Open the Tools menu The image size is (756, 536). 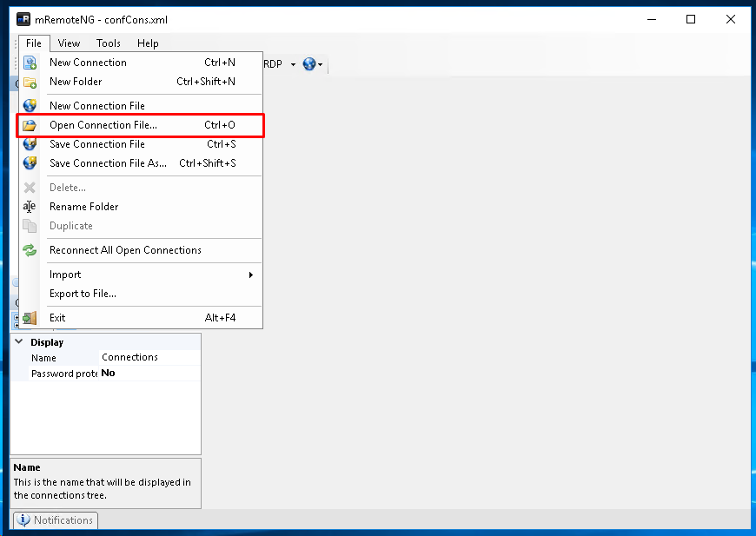coord(109,43)
